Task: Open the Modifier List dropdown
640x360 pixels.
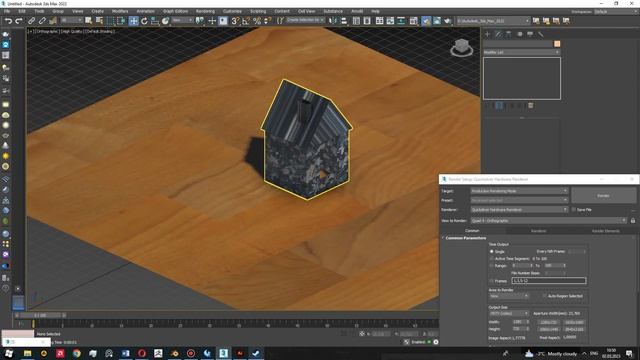Action: [x=522, y=52]
